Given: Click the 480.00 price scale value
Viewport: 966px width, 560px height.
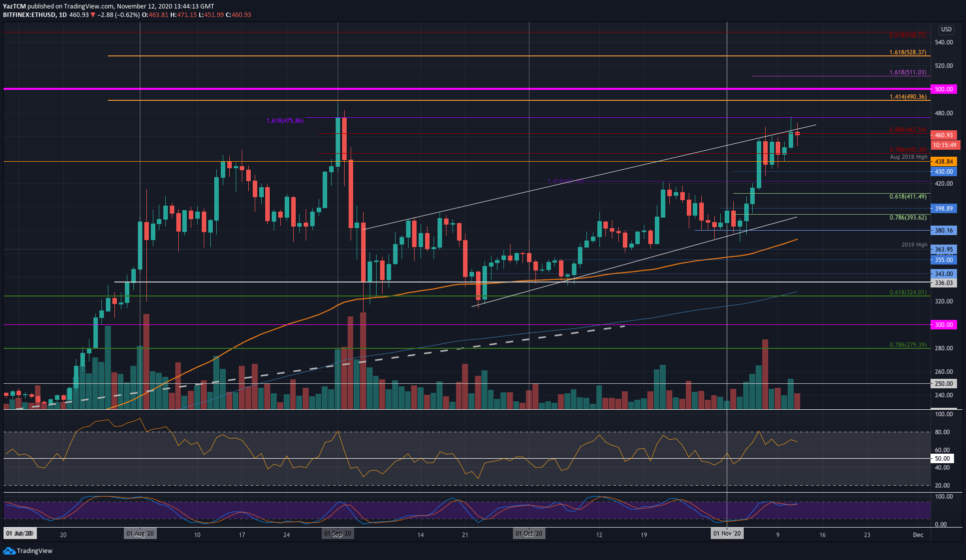Looking at the screenshot, I should tap(944, 113).
